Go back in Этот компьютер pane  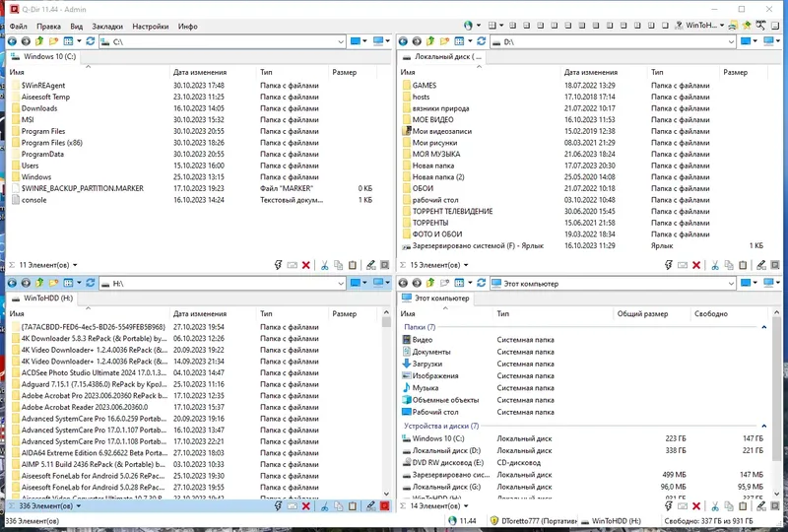403,283
